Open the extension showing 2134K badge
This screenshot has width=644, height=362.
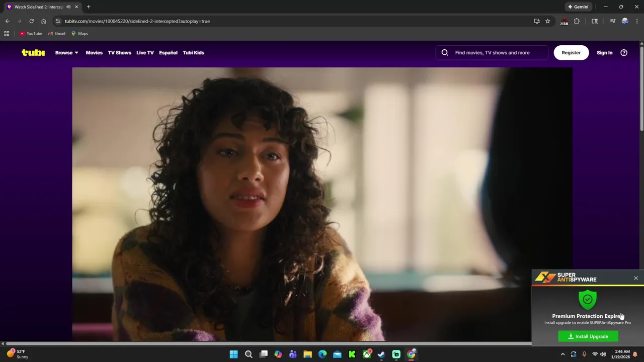point(564,22)
